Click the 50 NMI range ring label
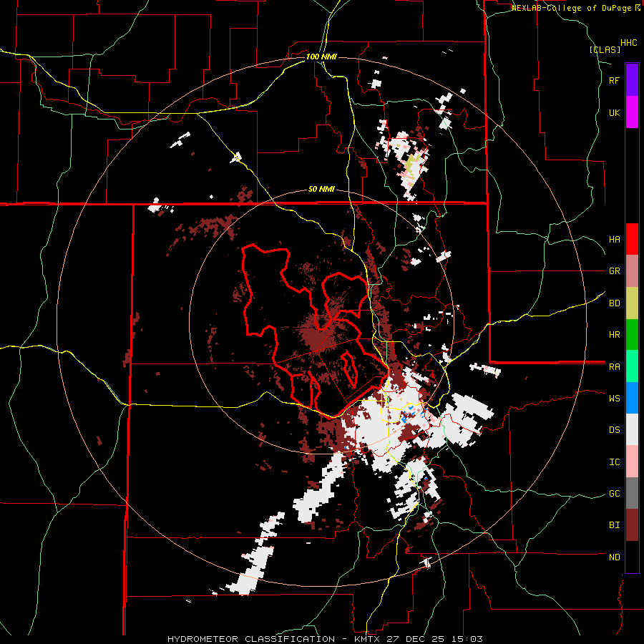644x644 pixels. point(321,190)
